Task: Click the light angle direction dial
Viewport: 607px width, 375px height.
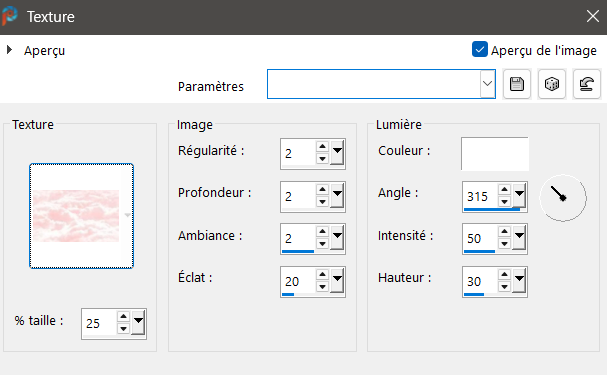Action: pyautogui.click(x=563, y=198)
